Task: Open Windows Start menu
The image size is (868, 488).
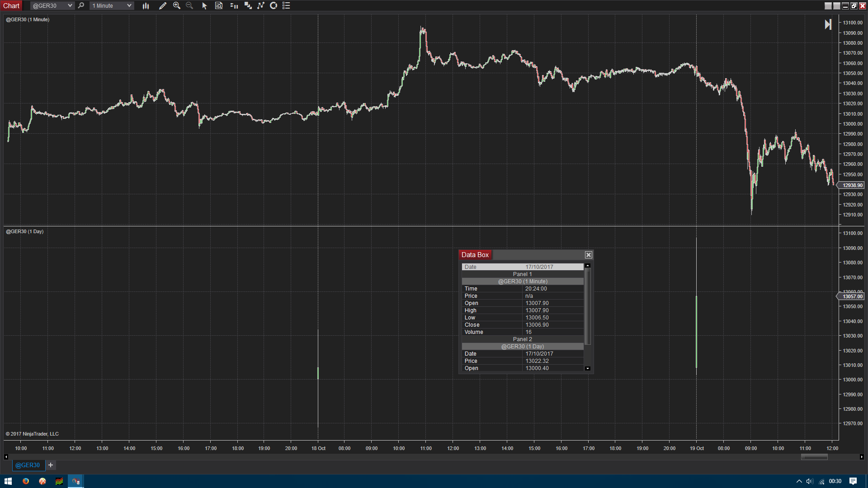Action: click(8, 481)
